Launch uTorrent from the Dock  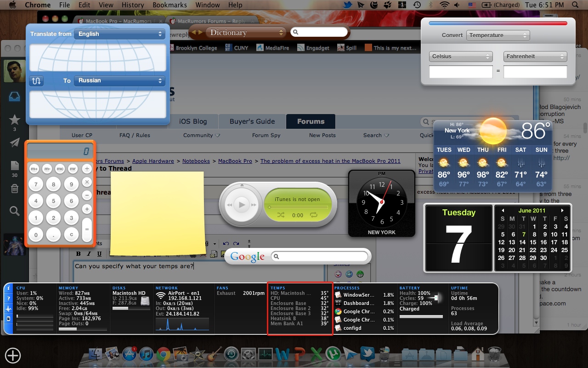pos(333,354)
